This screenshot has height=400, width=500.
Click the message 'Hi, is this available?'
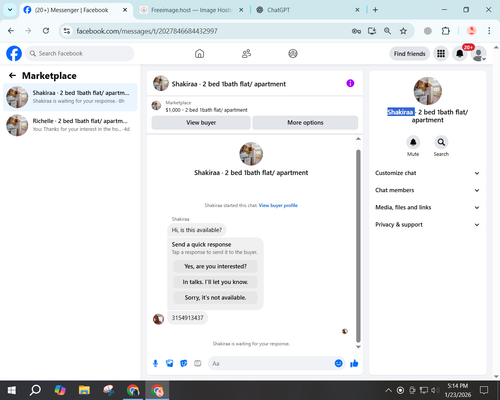[197, 230]
